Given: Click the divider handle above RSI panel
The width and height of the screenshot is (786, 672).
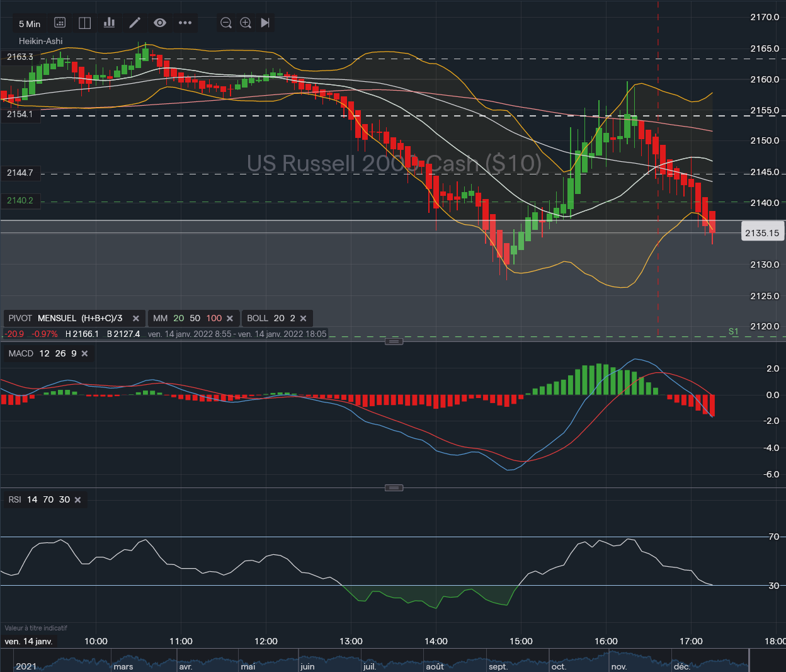Looking at the screenshot, I should [x=394, y=488].
